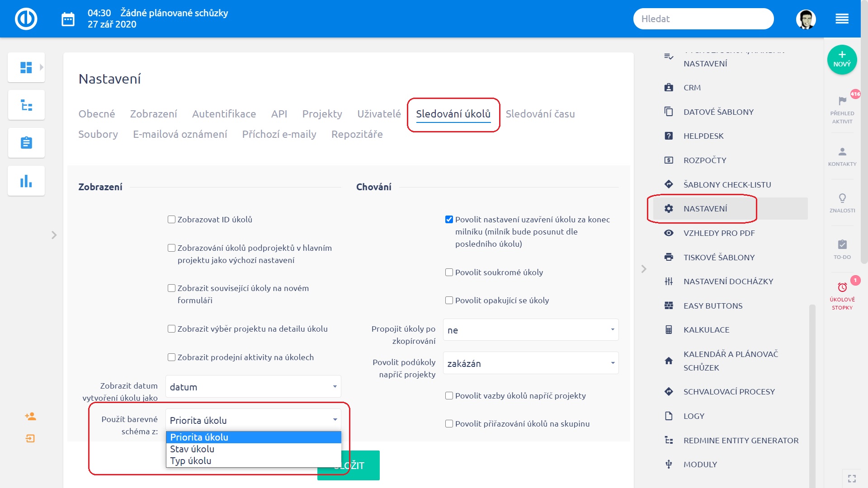Click Easy Buttons menu link
The image size is (868, 488).
click(x=712, y=306)
